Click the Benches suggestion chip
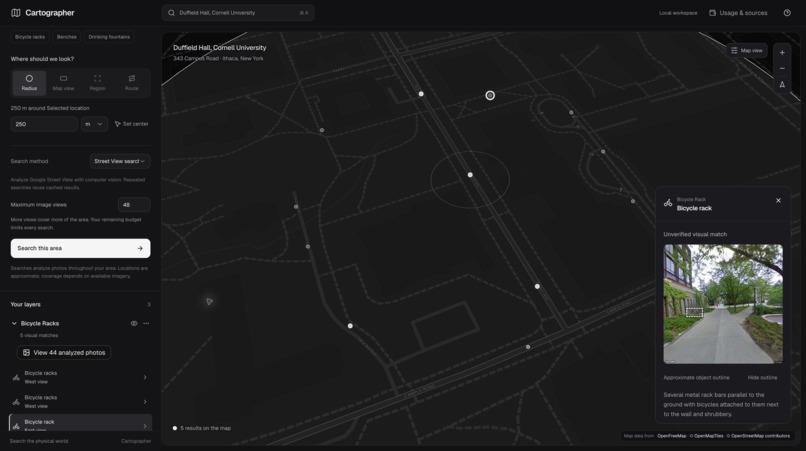Viewport: 806px width, 451px height. coord(66,37)
